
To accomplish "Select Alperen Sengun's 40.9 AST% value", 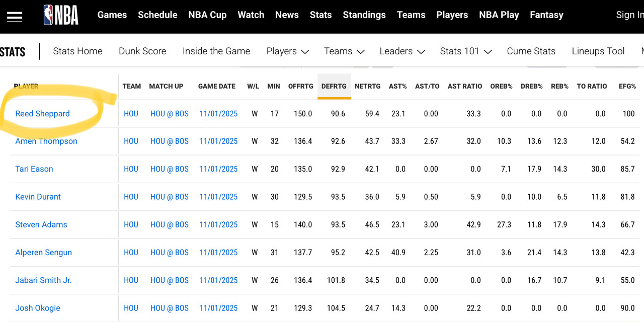I will pos(398,253).
